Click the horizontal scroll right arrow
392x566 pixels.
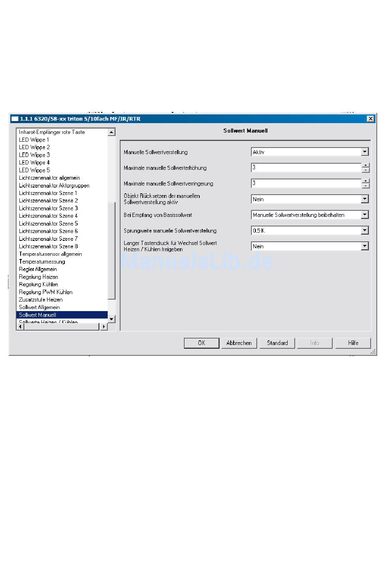coord(104,326)
